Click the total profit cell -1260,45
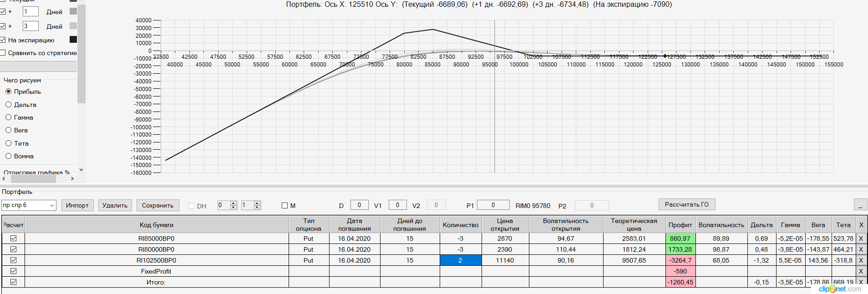This screenshot has height=294, width=868. (680, 282)
